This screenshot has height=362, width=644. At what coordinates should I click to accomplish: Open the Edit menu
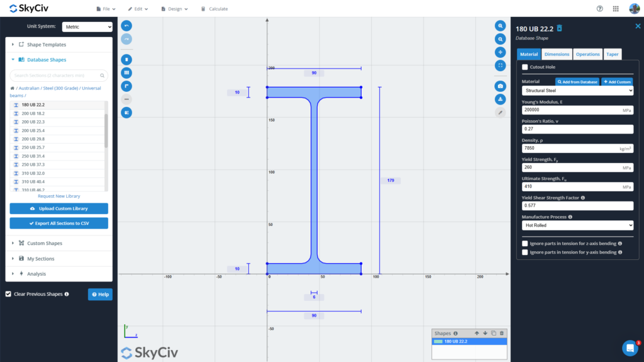138,9
